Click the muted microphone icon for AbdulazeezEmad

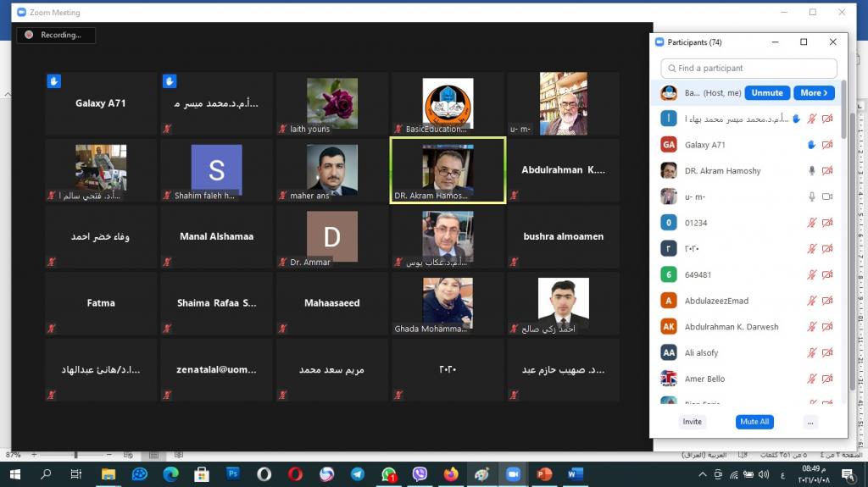coord(811,301)
